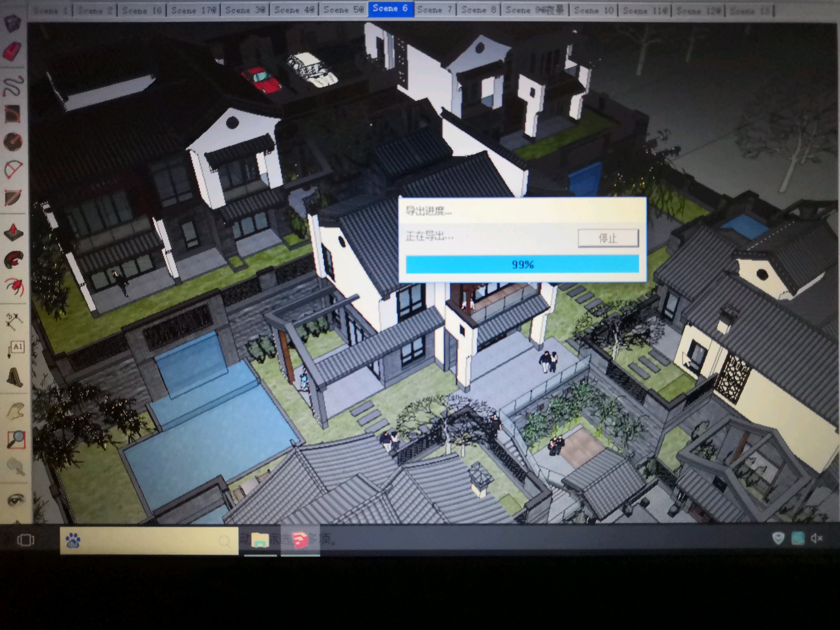Screen dimensions: 840x630
Task: Select the Eraser tool
Action: click(x=13, y=51)
